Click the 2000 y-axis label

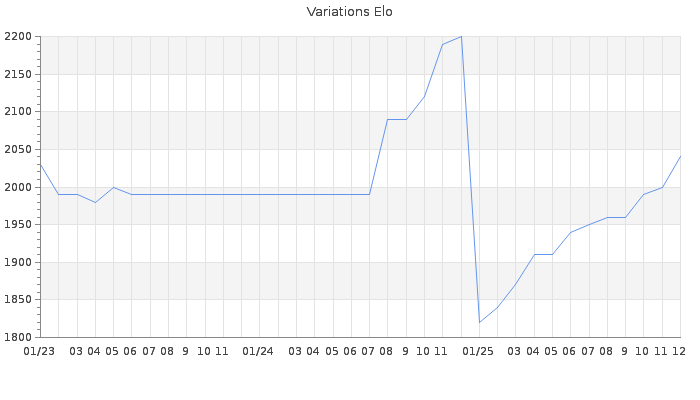[x=19, y=187]
